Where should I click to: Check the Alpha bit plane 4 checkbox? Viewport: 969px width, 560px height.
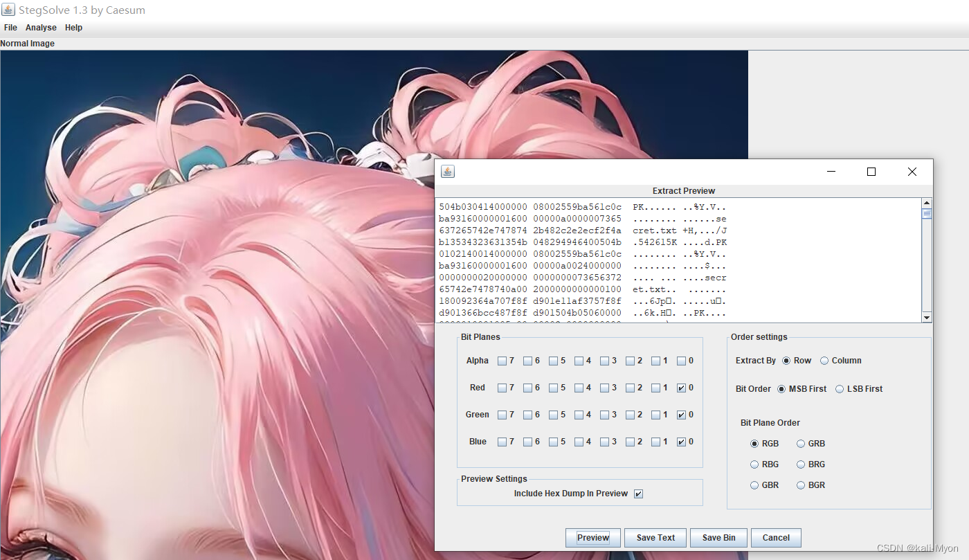[579, 361]
